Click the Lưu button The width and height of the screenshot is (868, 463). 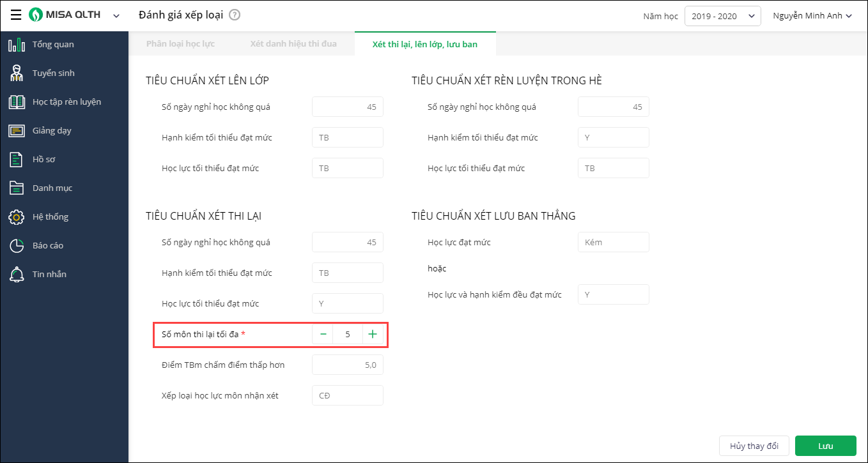coord(825,446)
